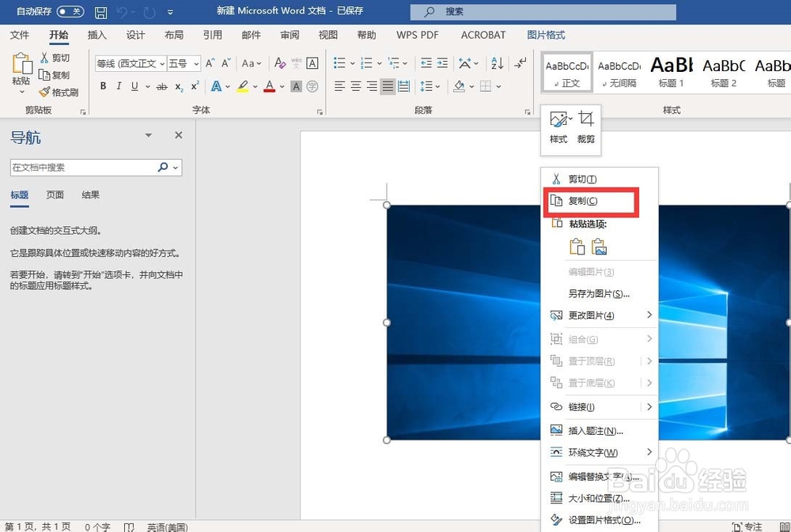
Task: Click the 样式 picture style mini-toolbar icon
Action: pos(559,127)
